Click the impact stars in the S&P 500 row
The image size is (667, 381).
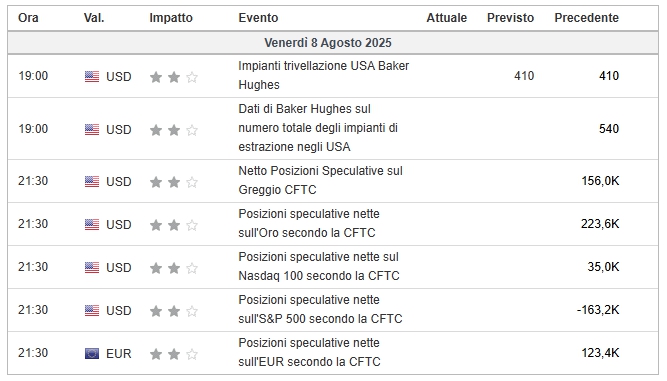coord(174,311)
